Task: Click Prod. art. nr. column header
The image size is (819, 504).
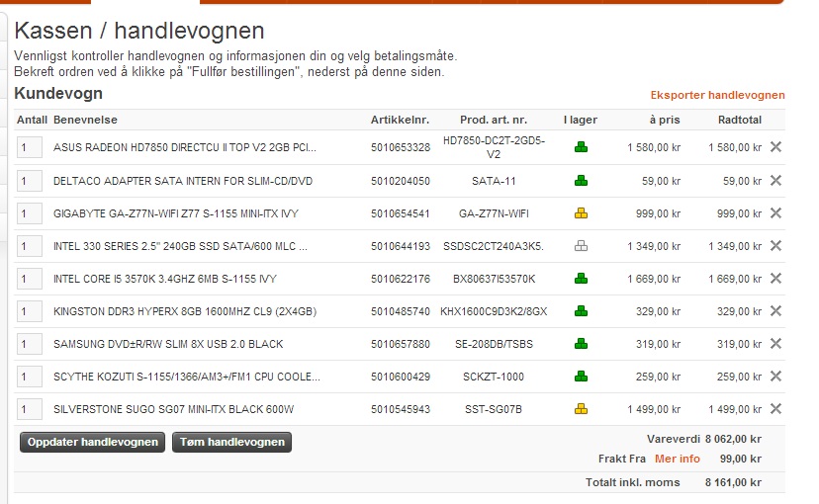Action: tap(494, 120)
